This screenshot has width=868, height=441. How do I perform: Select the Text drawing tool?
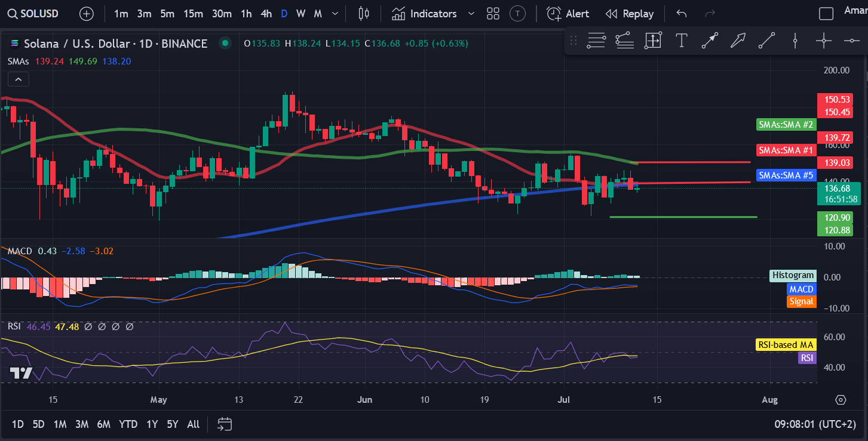pyautogui.click(x=681, y=41)
